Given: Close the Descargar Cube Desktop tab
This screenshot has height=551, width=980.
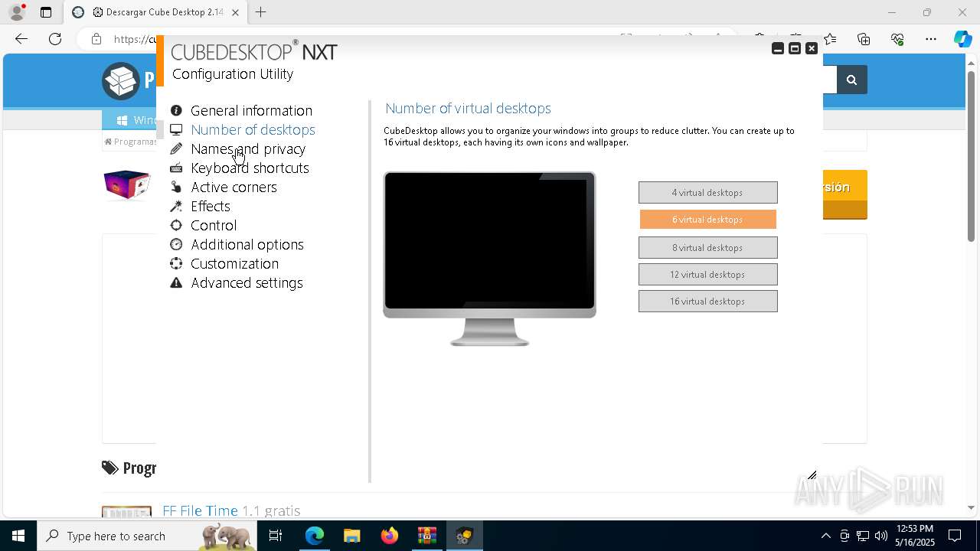Looking at the screenshot, I should coord(235,12).
